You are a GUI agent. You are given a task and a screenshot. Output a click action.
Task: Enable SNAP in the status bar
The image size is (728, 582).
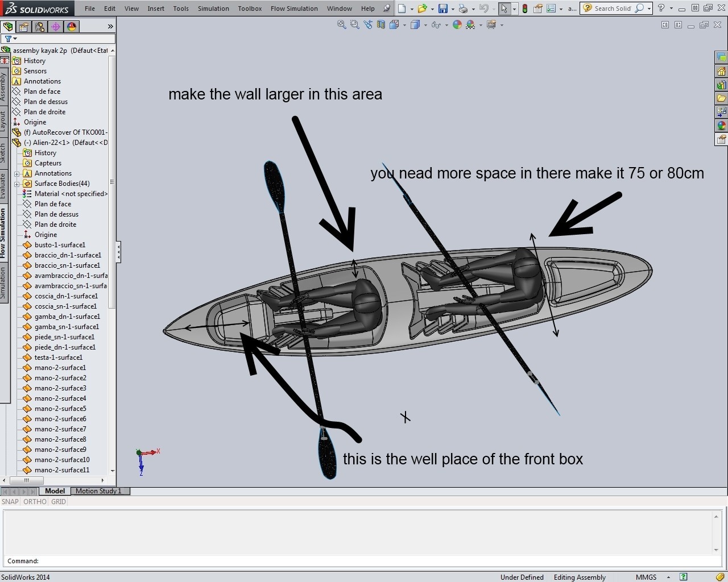10,501
